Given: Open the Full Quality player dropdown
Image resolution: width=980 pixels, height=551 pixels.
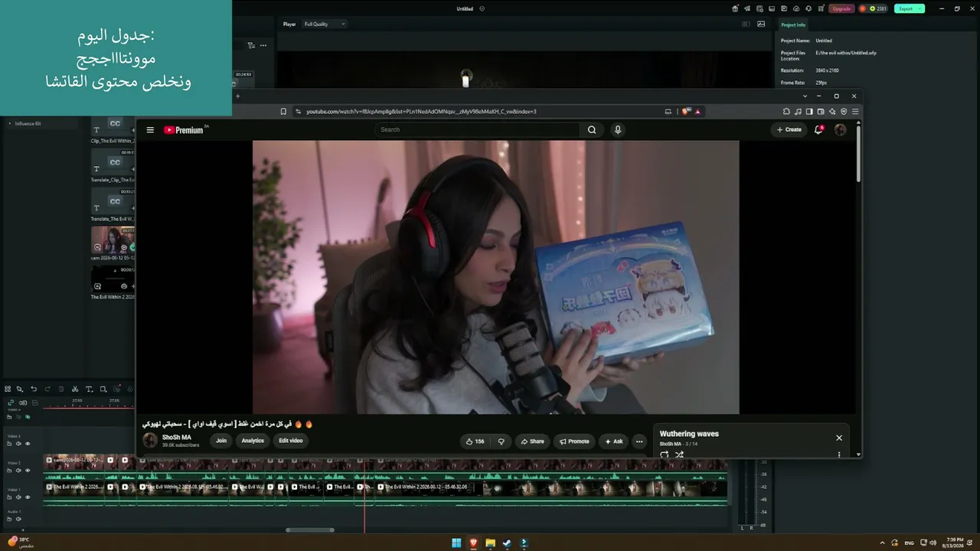Looking at the screenshot, I should tap(325, 24).
